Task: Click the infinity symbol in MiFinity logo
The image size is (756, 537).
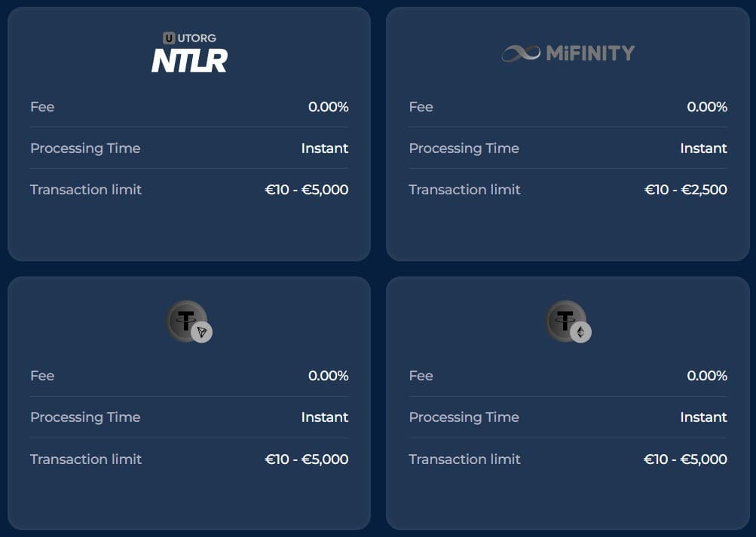Action: click(x=521, y=53)
